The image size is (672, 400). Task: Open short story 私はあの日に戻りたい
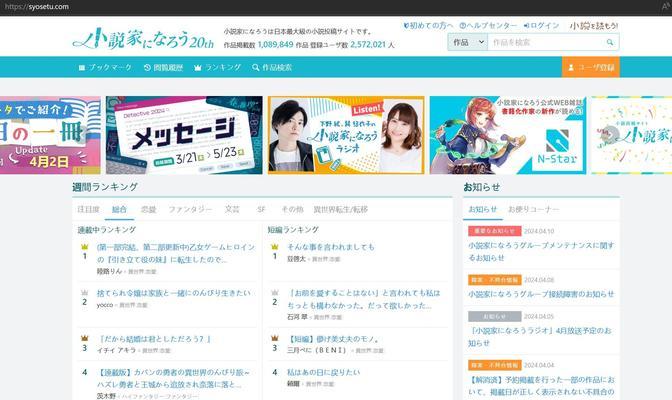(324, 372)
